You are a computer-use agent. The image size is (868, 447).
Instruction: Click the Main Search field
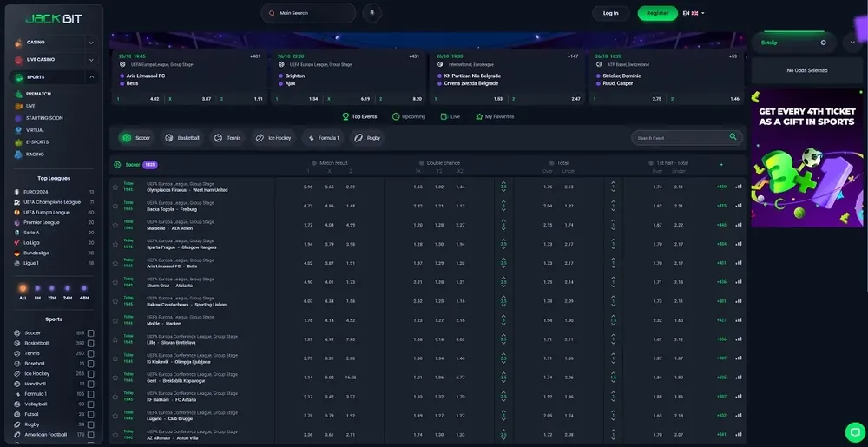[x=308, y=13]
